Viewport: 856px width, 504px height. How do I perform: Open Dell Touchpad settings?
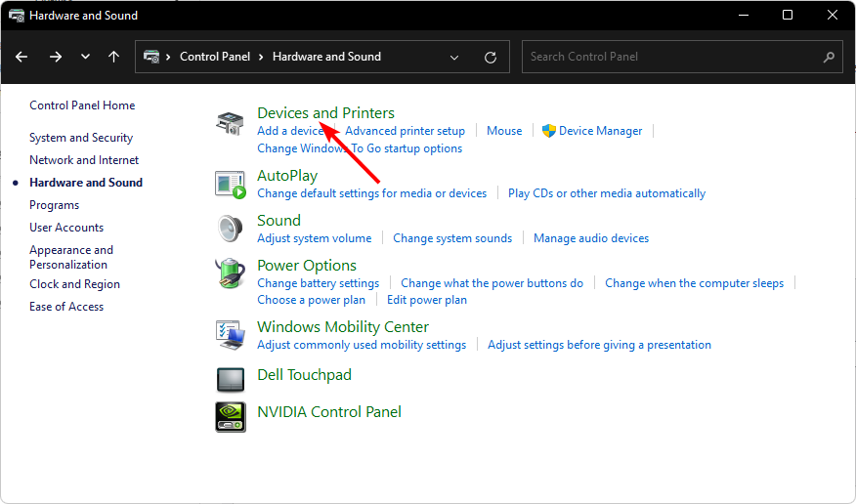pos(304,375)
